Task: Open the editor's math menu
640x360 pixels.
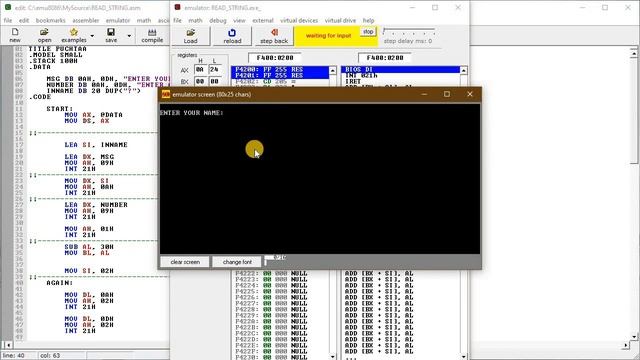Action: click(144, 20)
